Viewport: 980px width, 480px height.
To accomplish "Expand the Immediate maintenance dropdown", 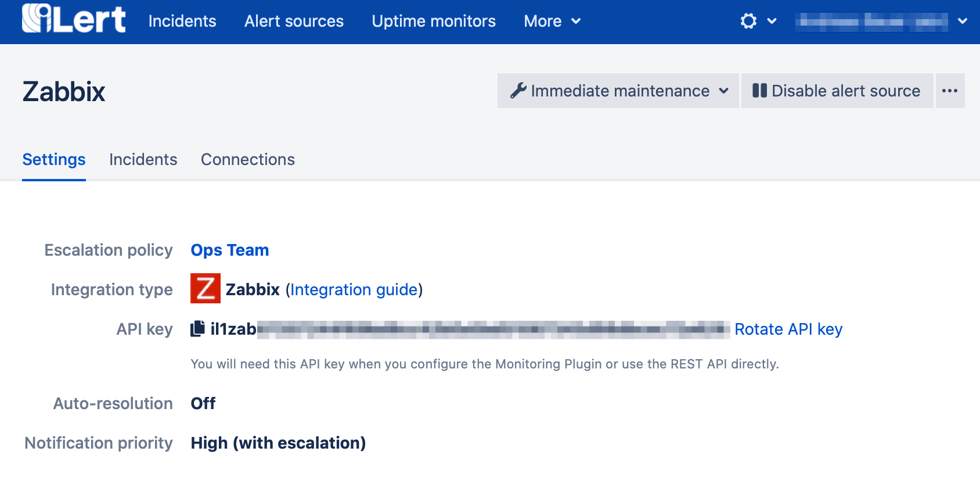I will point(723,91).
